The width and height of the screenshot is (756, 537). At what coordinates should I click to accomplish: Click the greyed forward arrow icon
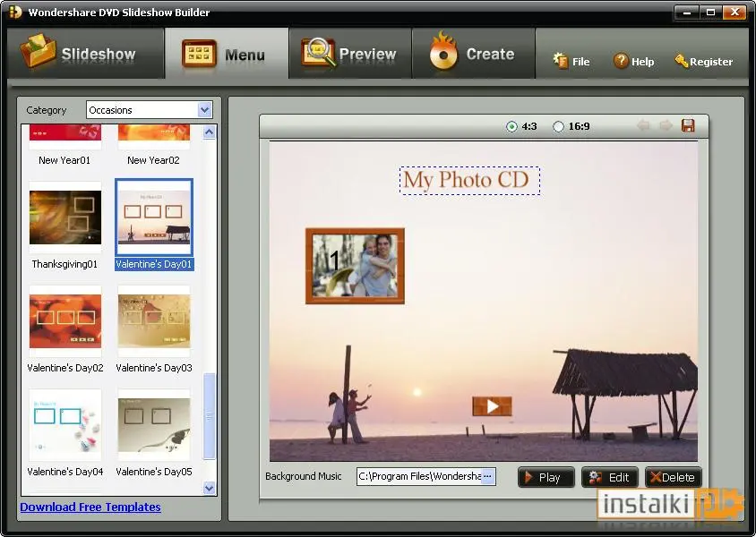[x=666, y=125]
